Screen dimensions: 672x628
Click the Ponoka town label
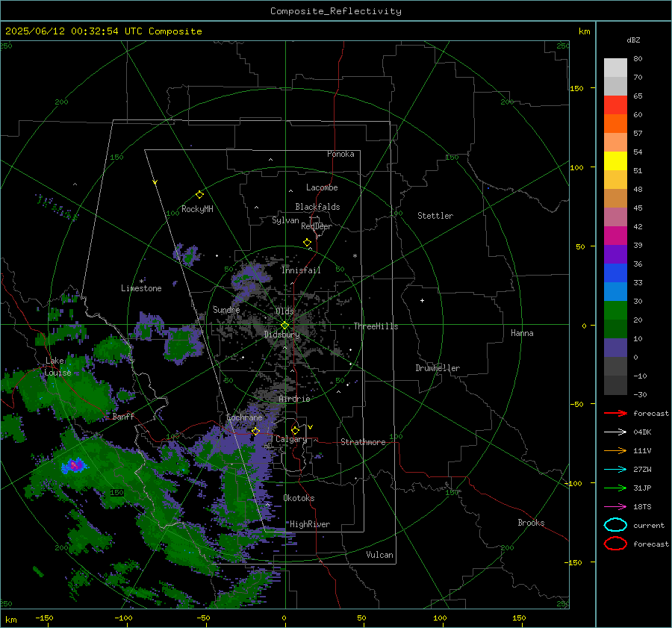point(340,154)
